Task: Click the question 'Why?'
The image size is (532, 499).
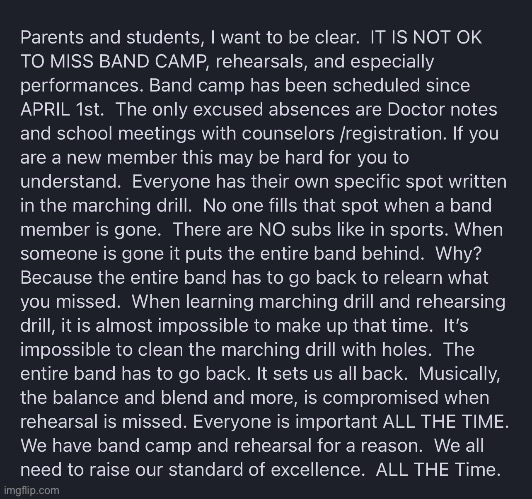Action: pos(458,254)
